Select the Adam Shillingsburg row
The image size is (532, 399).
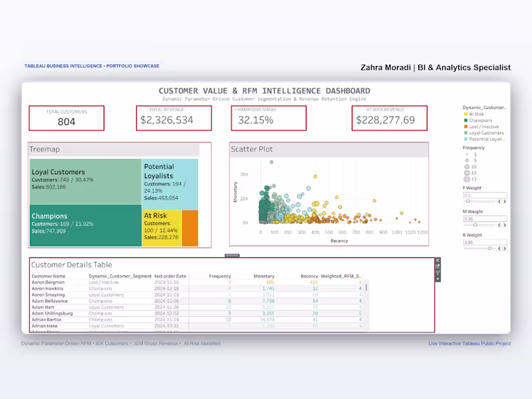coord(197,313)
